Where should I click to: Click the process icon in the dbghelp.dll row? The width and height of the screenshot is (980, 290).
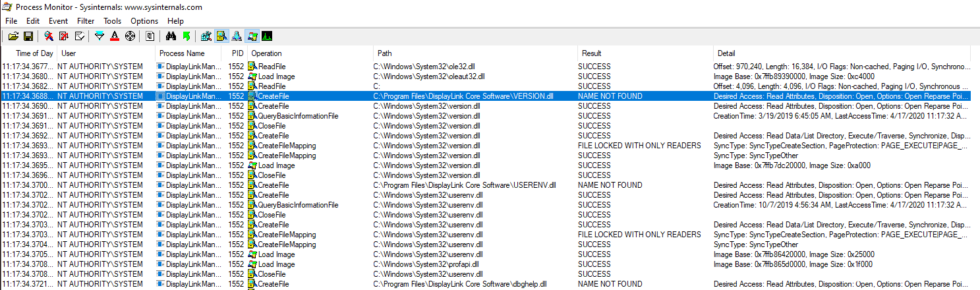tap(160, 284)
